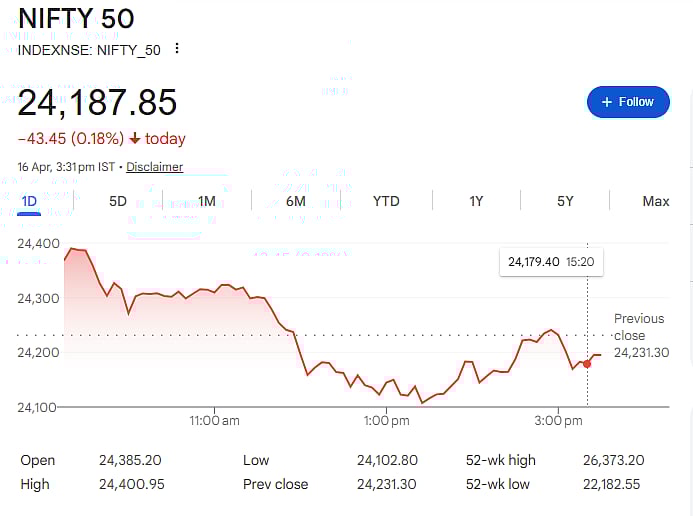Screen dimensions: 693x516
Task: Show the Max chart range
Action: [656, 201]
